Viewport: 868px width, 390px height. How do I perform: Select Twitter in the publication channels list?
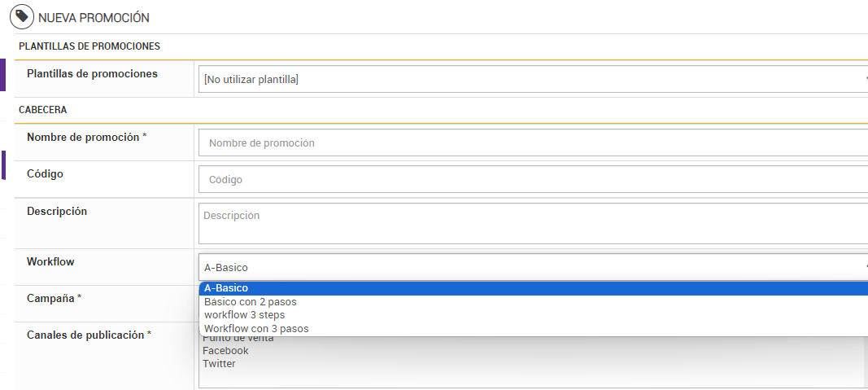pyautogui.click(x=219, y=364)
